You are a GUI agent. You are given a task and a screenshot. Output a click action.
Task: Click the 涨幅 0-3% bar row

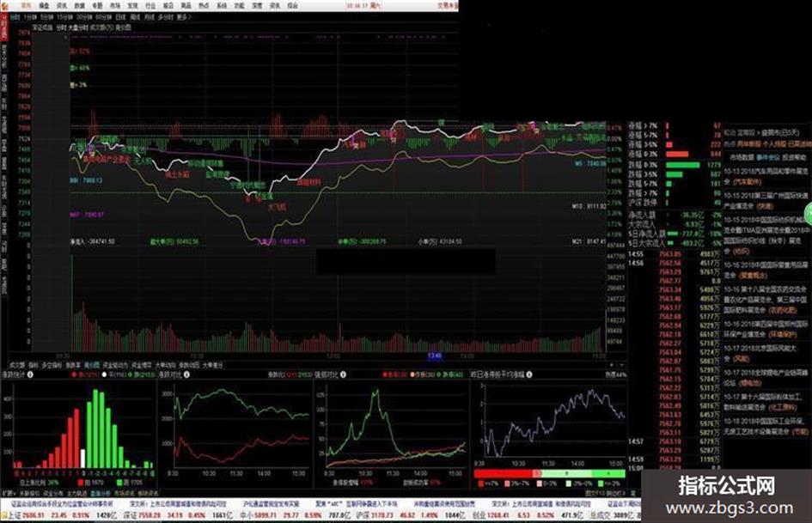675,155
